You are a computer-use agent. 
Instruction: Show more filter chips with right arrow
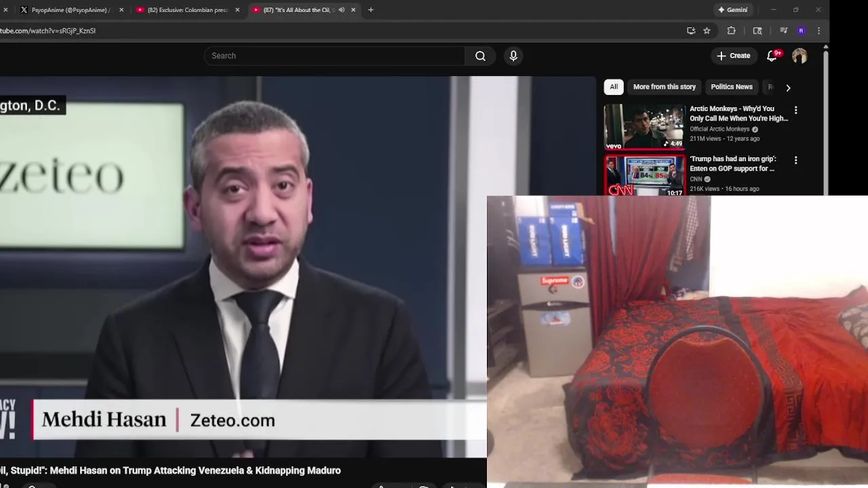click(788, 87)
